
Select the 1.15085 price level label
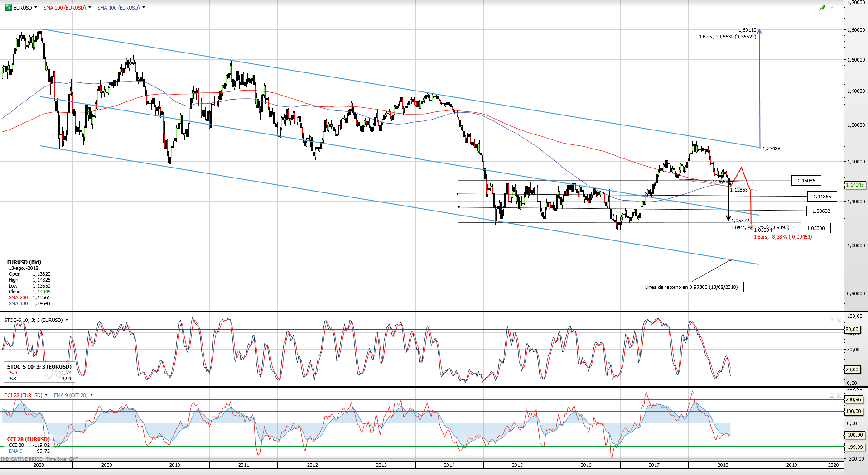(806, 181)
